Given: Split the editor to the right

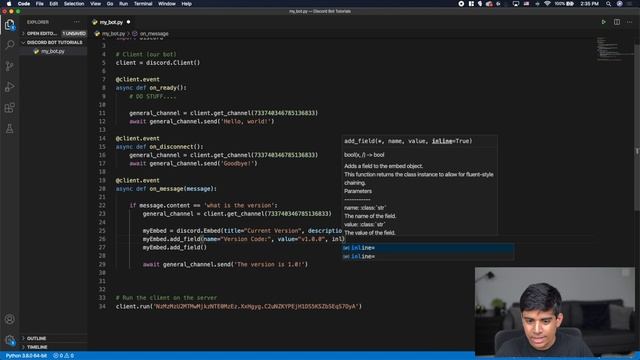Looking at the screenshot, I should 617,22.
